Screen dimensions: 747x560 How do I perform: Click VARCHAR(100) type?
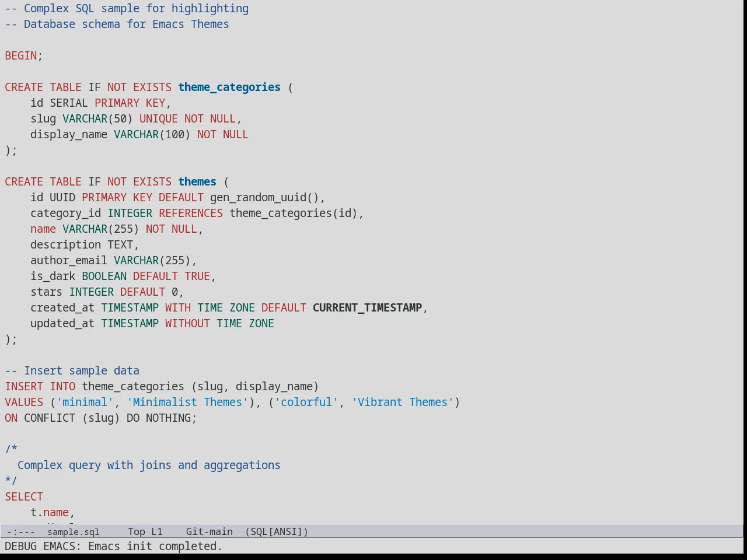coord(152,135)
